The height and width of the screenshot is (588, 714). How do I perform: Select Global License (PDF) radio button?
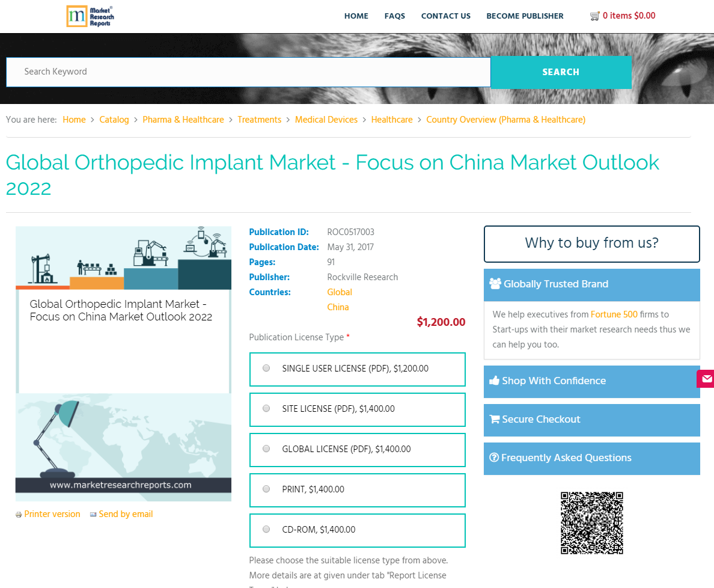(x=266, y=449)
